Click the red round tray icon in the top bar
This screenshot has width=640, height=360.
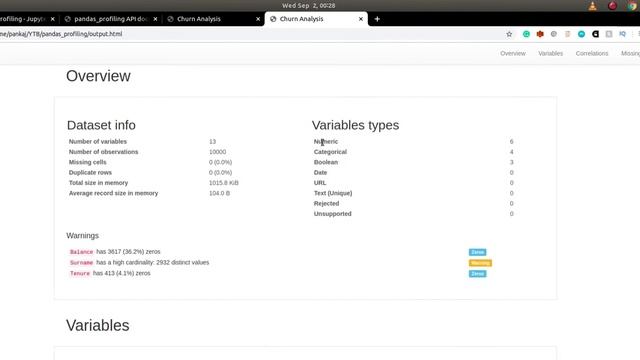(612, 6)
